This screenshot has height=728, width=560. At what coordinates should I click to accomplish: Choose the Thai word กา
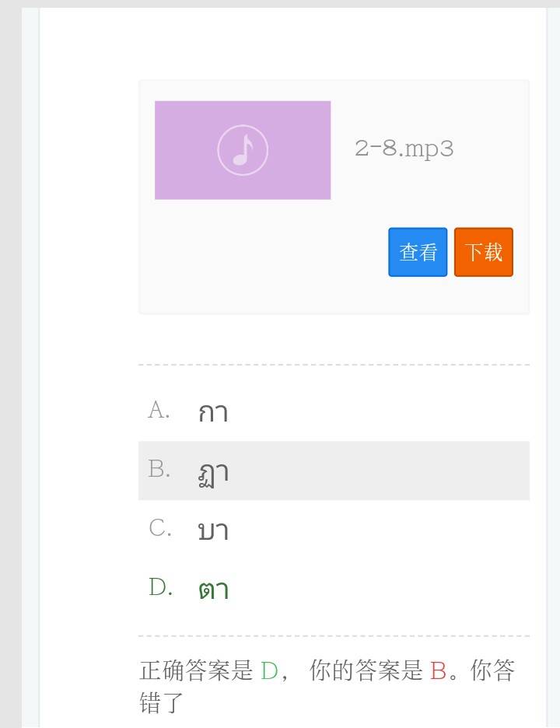[212, 412]
